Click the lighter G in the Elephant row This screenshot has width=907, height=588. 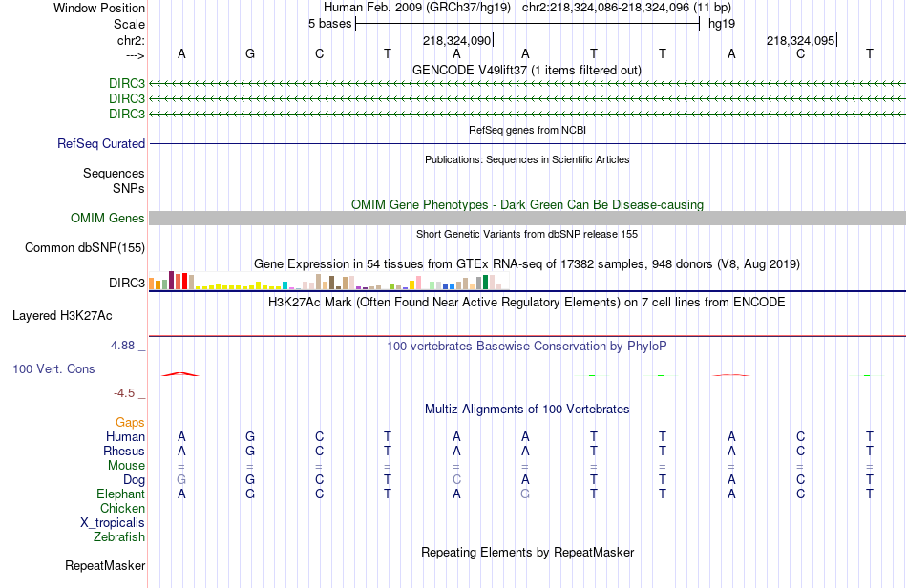pyautogui.click(x=525, y=493)
